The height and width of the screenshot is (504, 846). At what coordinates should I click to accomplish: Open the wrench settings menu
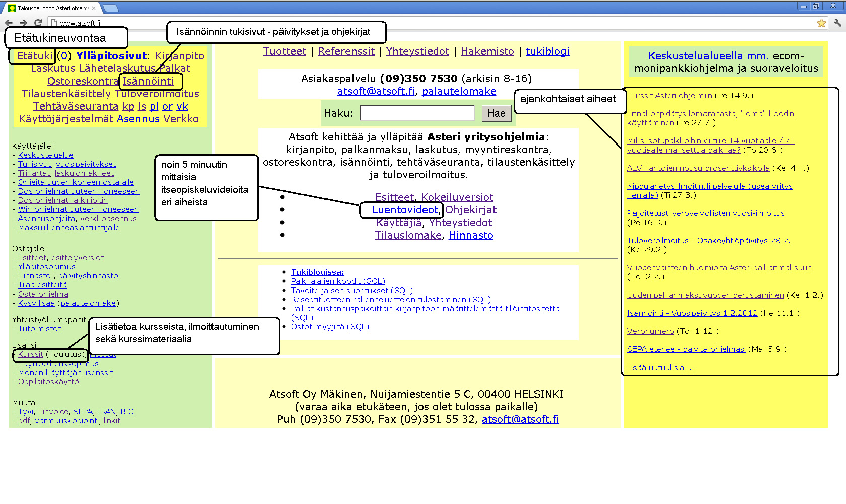click(x=837, y=23)
